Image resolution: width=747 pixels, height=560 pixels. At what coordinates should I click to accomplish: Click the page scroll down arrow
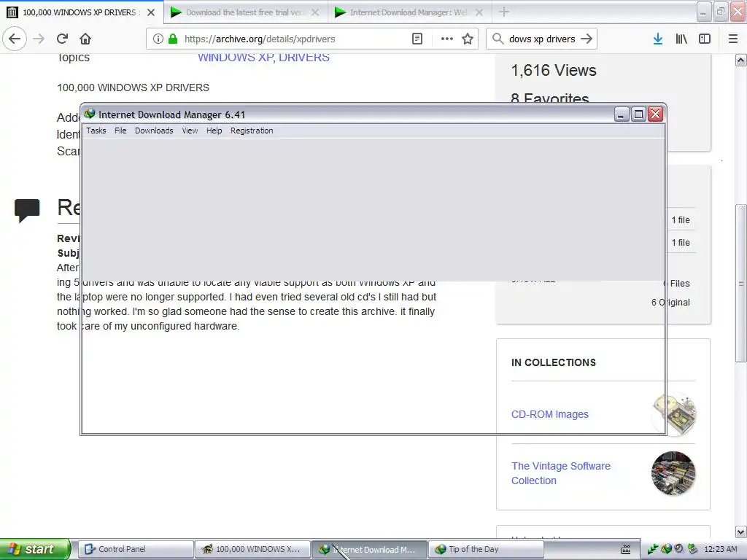coord(741,532)
